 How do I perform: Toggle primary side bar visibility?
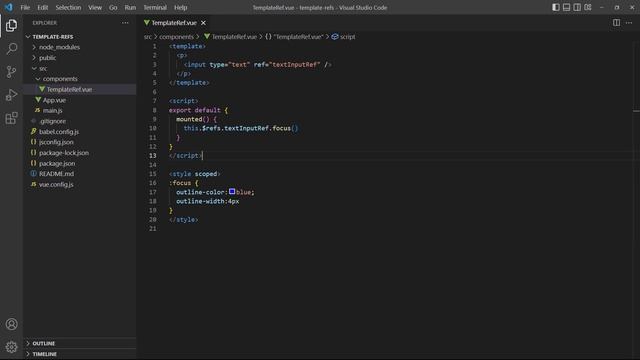pos(556,7)
